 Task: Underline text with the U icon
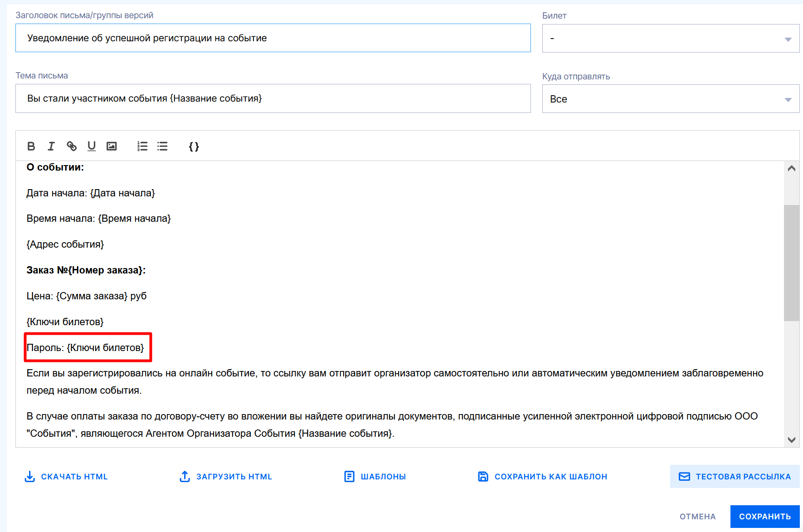click(x=92, y=146)
